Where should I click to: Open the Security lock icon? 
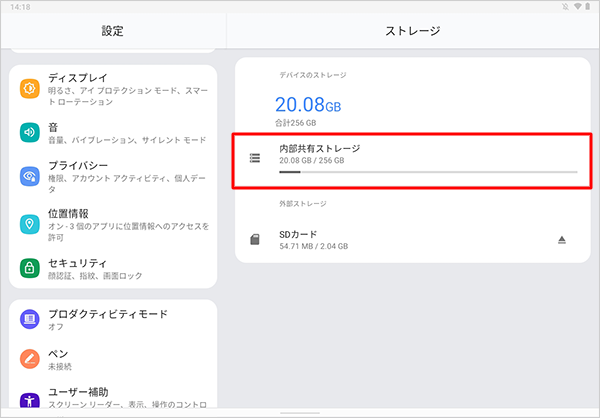[29, 268]
